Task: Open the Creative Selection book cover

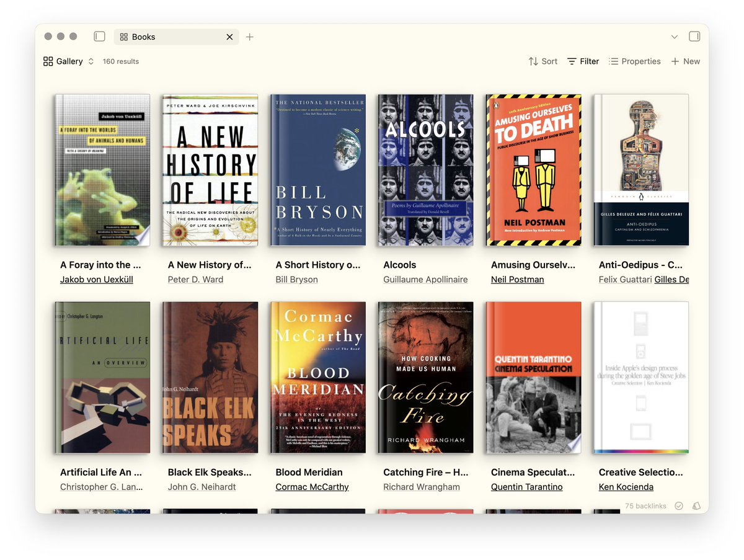Action: click(x=641, y=378)
